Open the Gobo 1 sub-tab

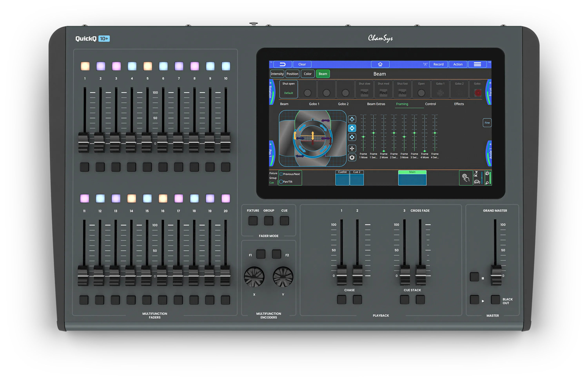[x=314, y=104]
